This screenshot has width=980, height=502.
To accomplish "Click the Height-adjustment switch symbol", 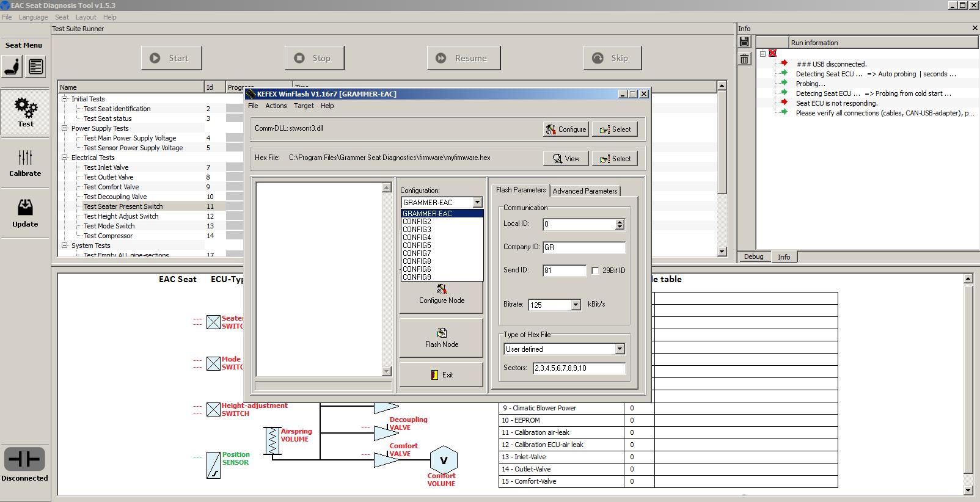I will pyautogui.click(x=213, y=409).
